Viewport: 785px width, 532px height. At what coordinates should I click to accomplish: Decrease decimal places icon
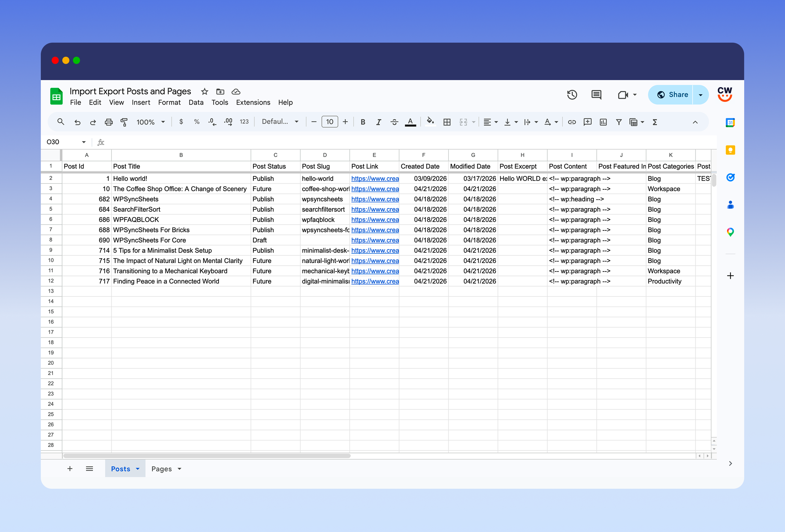212,122
